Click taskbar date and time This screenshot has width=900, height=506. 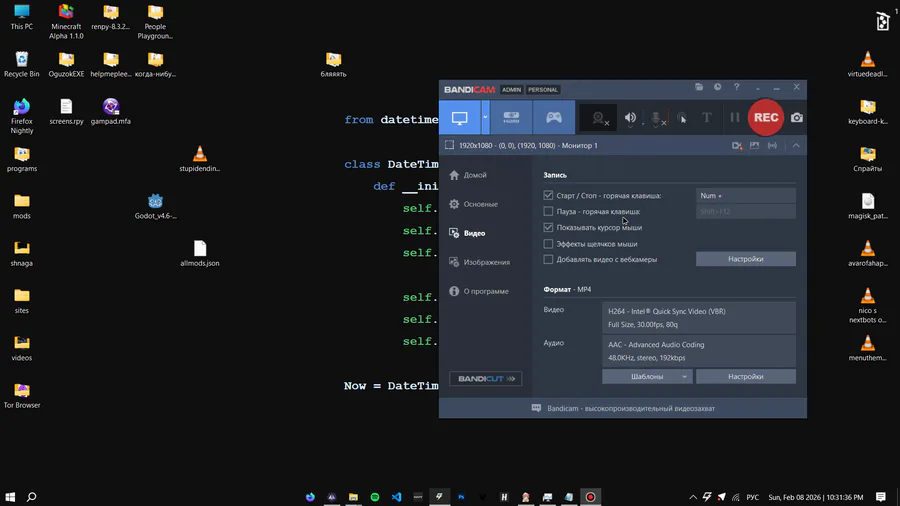pos(816,497)
